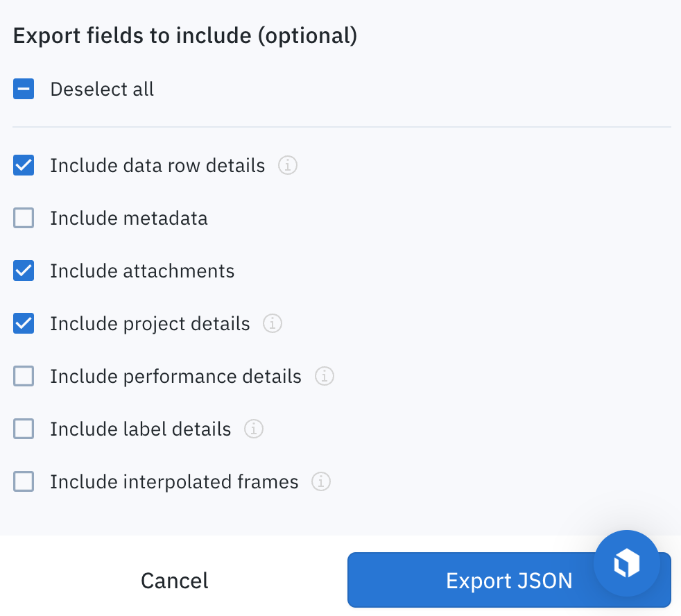Click info icon next to project details
Viewport: 681px width, 616px height.
(273, 324)
